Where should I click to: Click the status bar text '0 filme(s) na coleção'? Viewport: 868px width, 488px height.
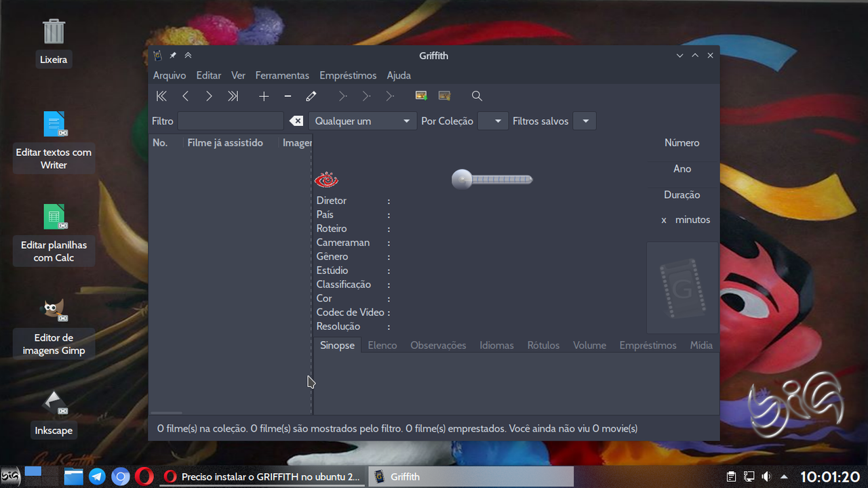(201, 428)
